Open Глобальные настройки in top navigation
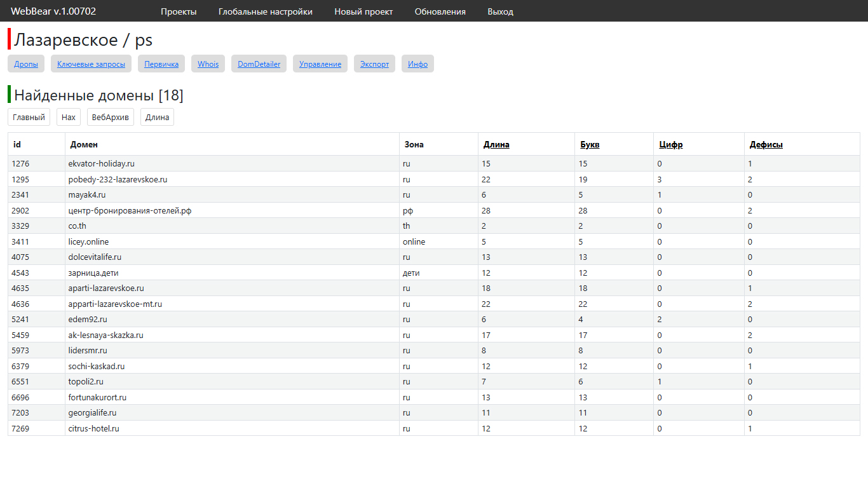This screenshot has height=488, width=868. coord(265,11)
